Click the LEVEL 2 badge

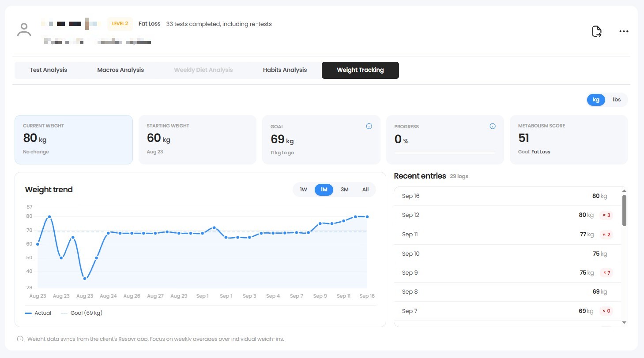(x=120, y=24)
